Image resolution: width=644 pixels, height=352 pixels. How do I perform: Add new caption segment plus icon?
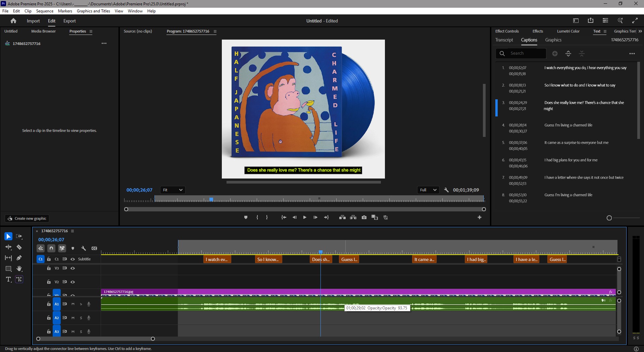coord(555,54)
